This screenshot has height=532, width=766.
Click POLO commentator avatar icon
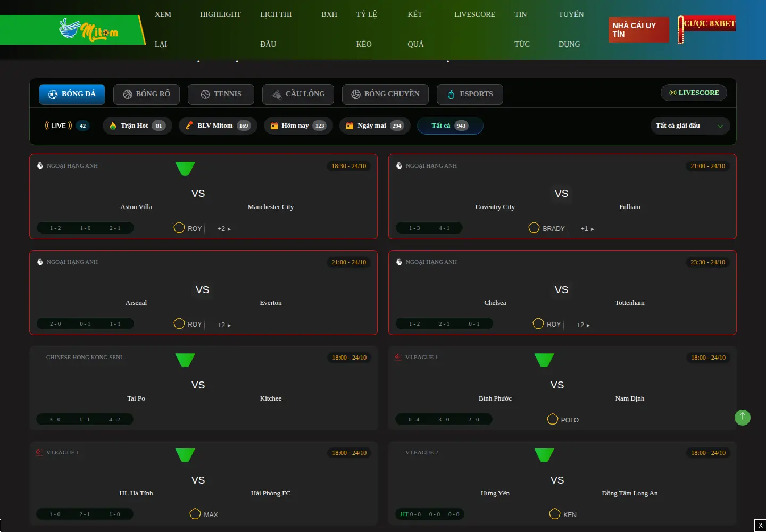pyautogui.click(x=553, y=419)
